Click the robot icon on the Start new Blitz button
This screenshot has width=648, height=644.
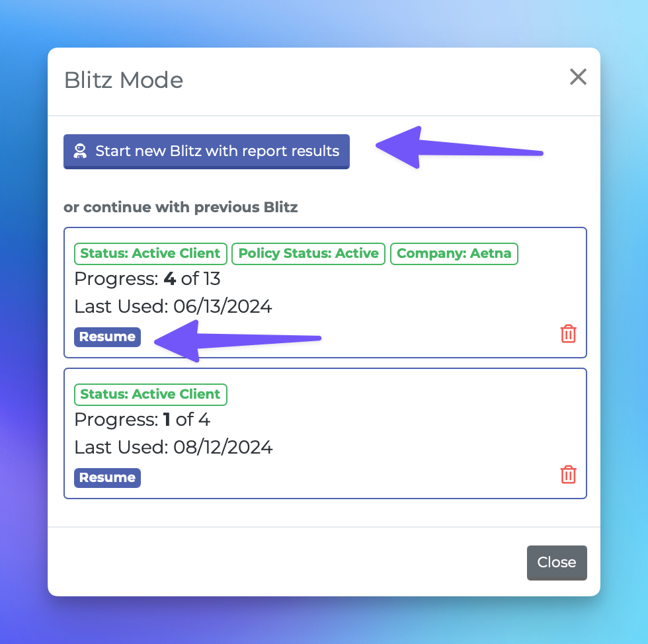click(x=80, y=151)
